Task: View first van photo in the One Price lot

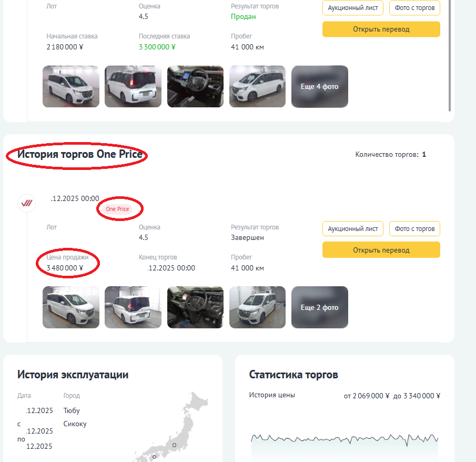Action: (x=71, y=307)
